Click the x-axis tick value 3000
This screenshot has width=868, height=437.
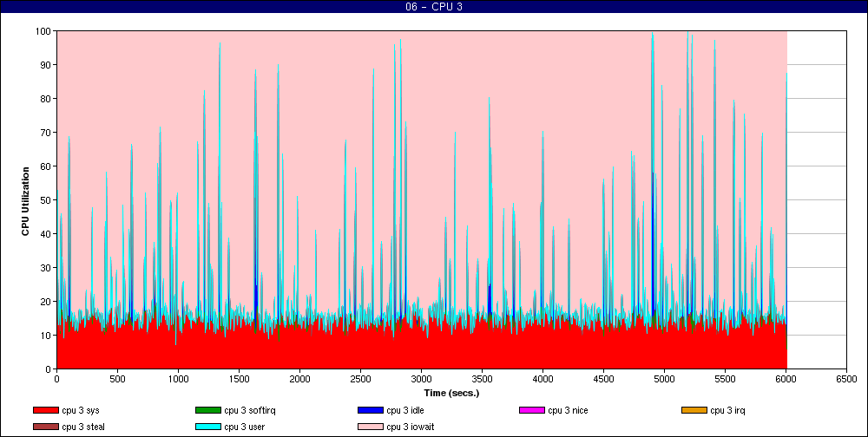tap(421, 380)
